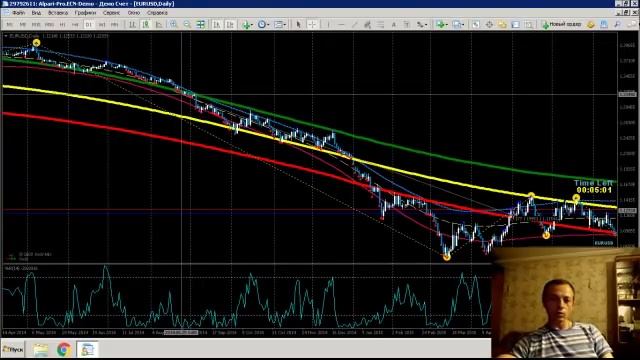Click the Пуск start button
640x360 pixels.
13,350
